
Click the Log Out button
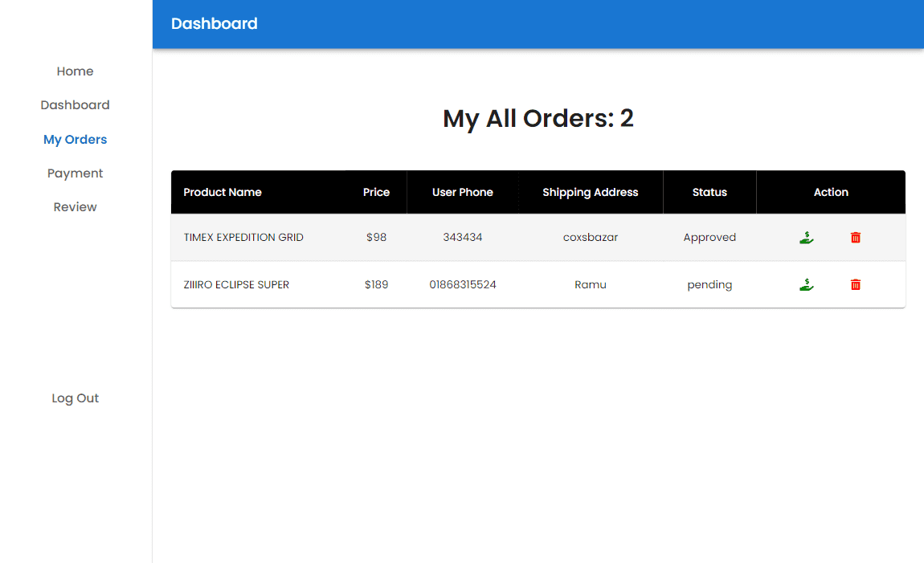pos(75,398)
